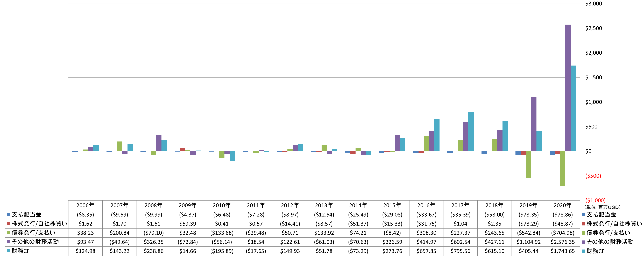This screenshot has height=256, width=644.
Task: Click the blue 支払配当金 legend swatch in the left table
Action: [8, 215]
